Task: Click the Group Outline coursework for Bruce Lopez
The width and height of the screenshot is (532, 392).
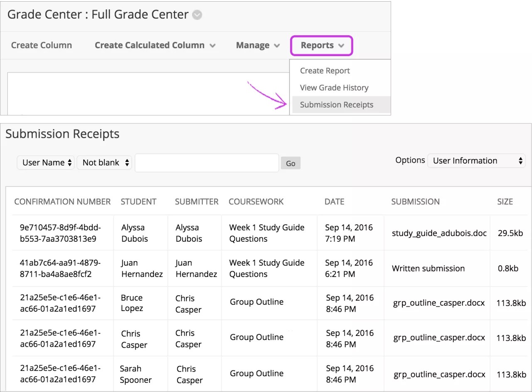Action: click(x=256, y=302)
